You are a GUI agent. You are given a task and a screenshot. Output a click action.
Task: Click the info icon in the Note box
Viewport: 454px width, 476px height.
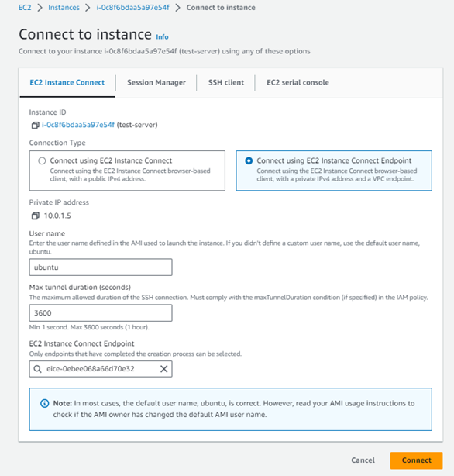pos(45,403)
